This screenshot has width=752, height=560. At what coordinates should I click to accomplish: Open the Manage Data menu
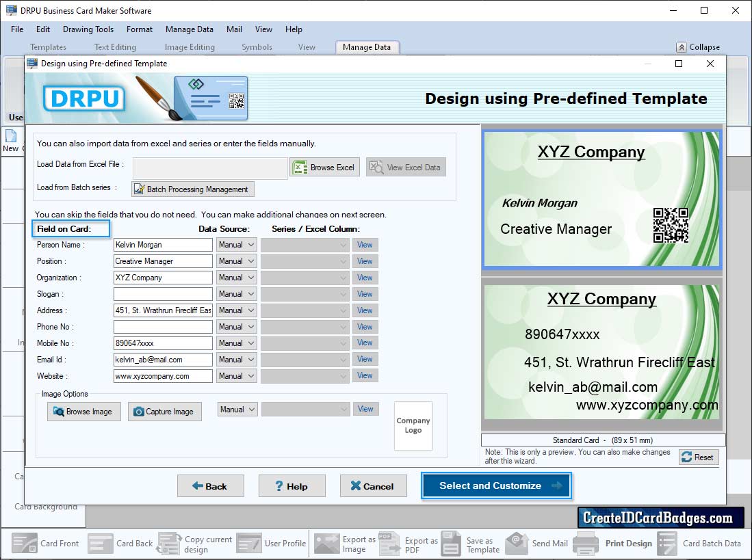[x=190, y=29]
